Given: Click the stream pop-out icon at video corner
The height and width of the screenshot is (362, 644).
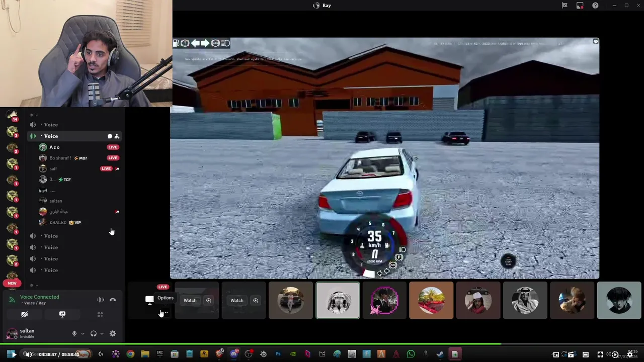Looking at the screenshot, I should [596, 41].
